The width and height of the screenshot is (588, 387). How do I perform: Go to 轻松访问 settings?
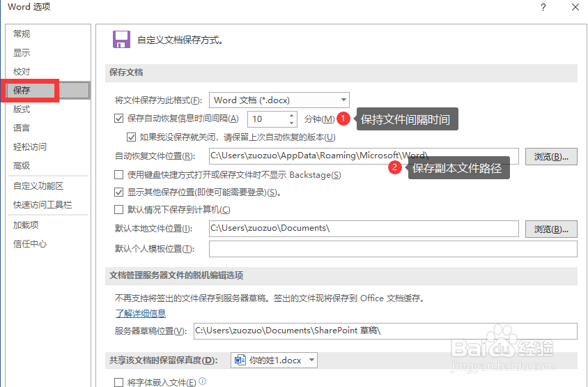tap(30, 146)
